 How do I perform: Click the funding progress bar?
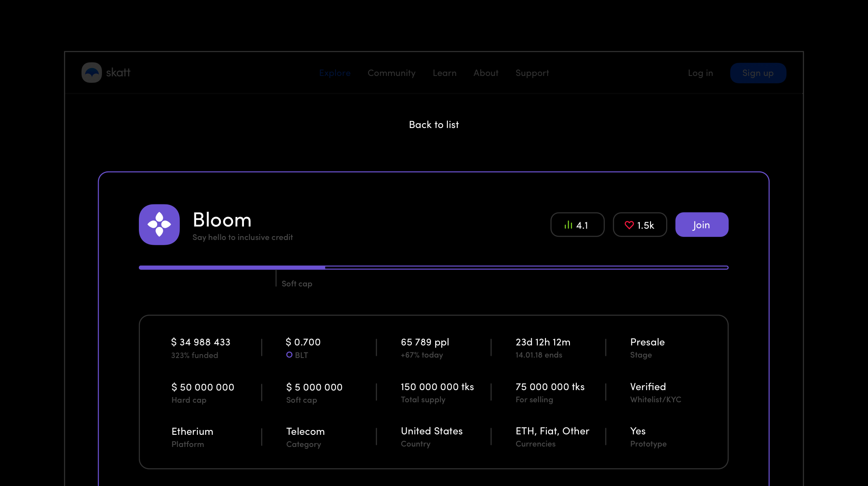[433, 267]
